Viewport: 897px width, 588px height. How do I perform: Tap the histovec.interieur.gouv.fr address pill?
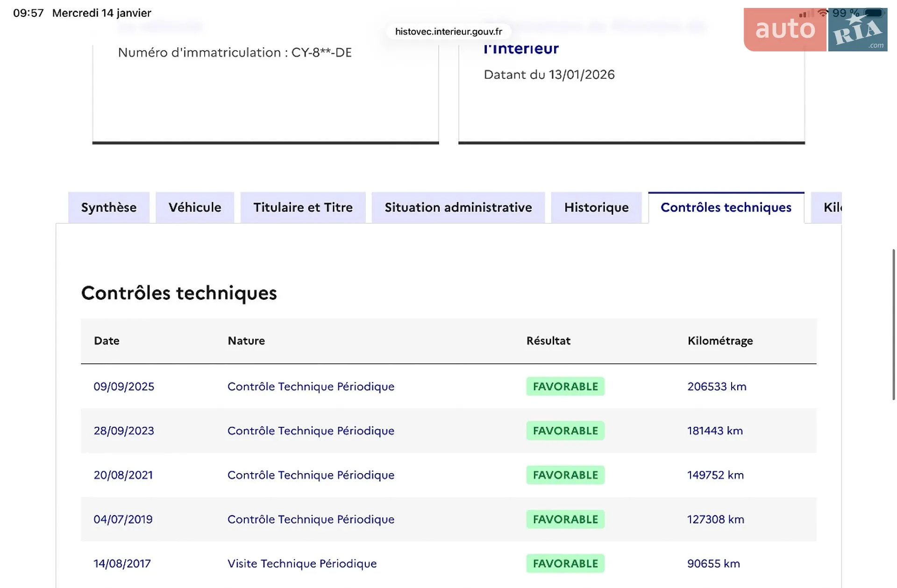(448, 31)
